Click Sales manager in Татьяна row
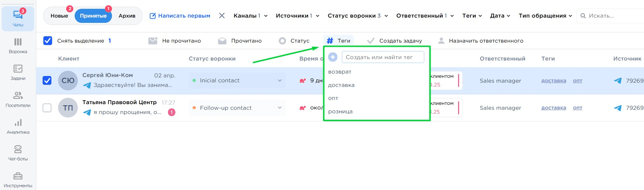The width and height of the screenshot is (644, 190). (x=500, y=108)
